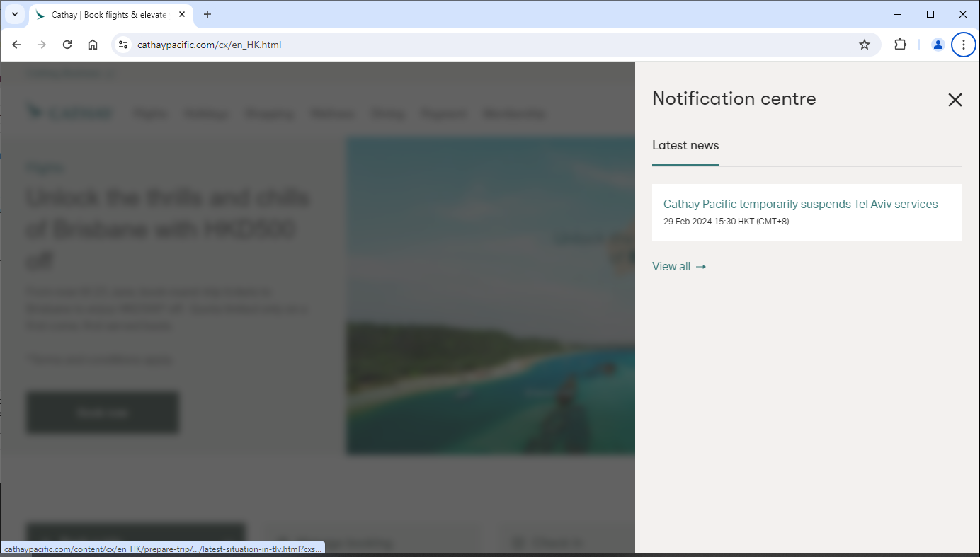Viewport: 980px width, 557px height.
Task: Click the browser back arrow
Action: click(x=16, y=44)
